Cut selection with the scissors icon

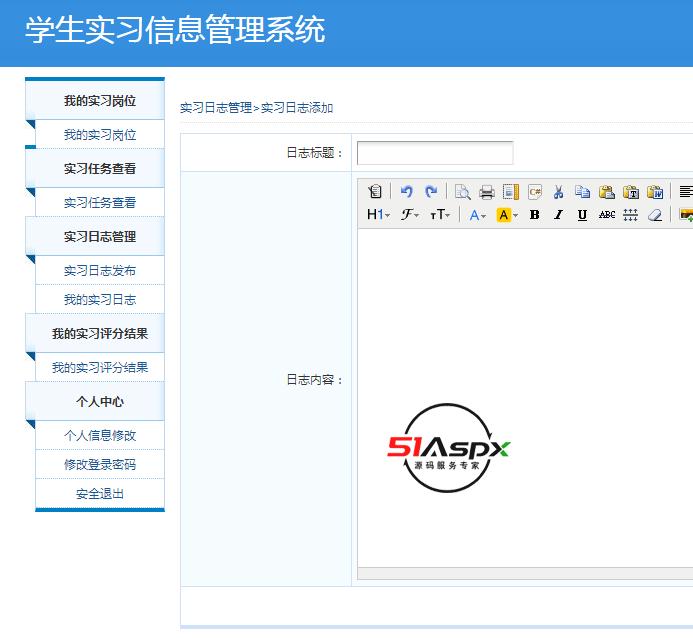[559, 192]
